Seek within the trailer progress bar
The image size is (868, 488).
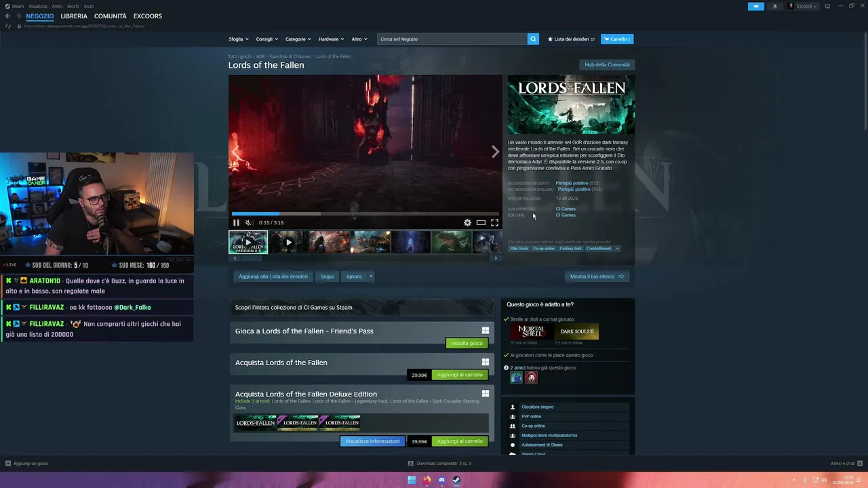[365, 214]
